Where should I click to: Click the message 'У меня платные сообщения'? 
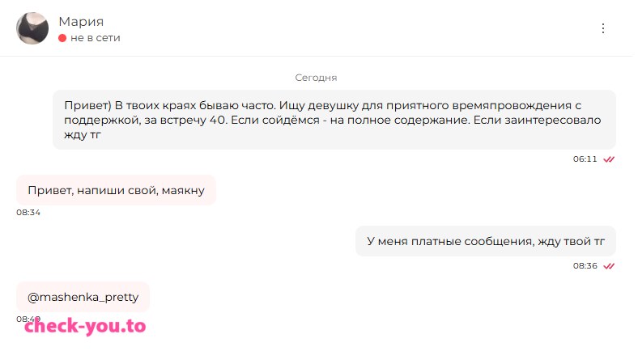pos(486,241)
